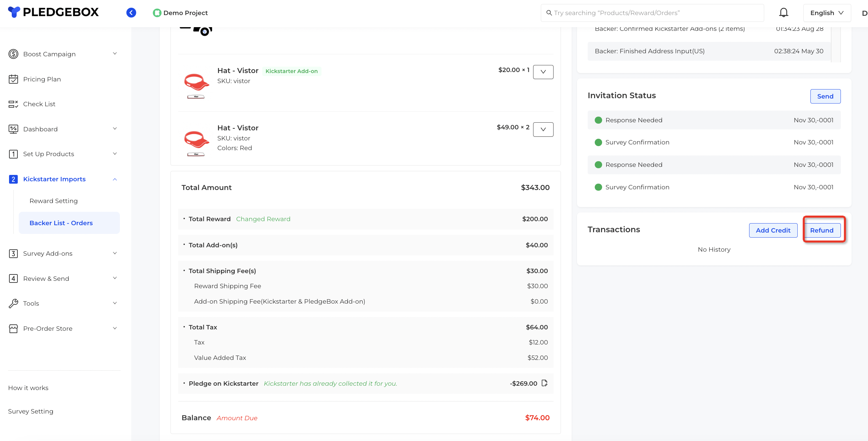Click Kickstarter has already collected it note
Screen dimensions: 868x441
[330, 384]
